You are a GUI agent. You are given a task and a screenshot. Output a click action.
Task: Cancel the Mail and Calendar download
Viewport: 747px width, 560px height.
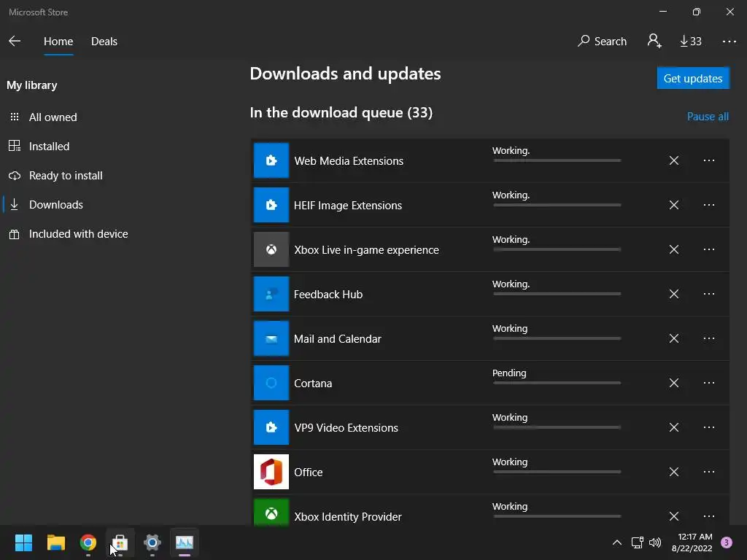(673, 338)
